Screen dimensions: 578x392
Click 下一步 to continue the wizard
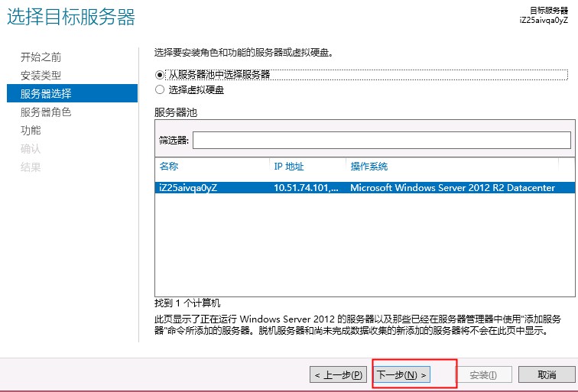tap(402, 374)
